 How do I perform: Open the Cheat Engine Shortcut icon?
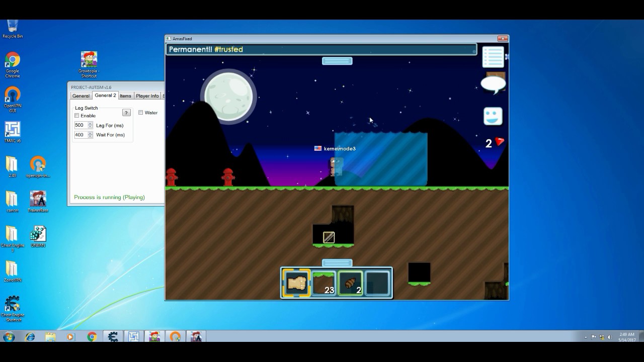pos(13,309)
